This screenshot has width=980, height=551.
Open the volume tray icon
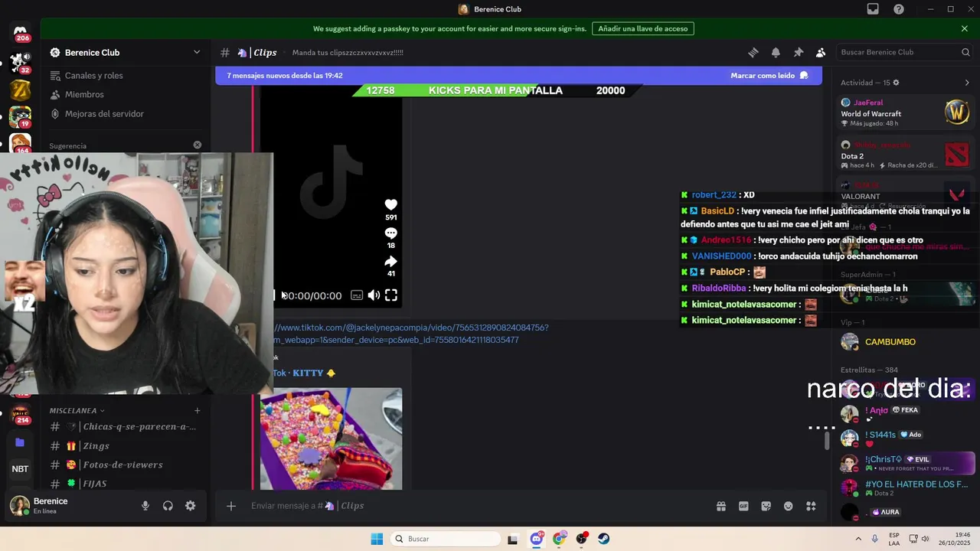(925, 539)
